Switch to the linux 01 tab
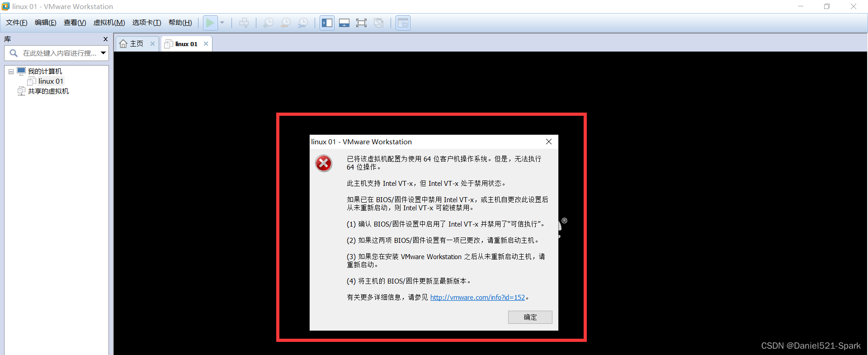Image resolution: width=868 pixels, height=355 pixels. 186,44
